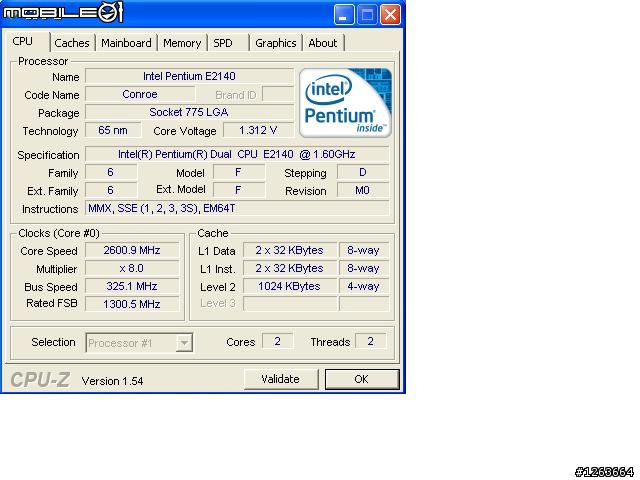640x480 pixels.
Task: Click the Validate button
Action: 281,379
